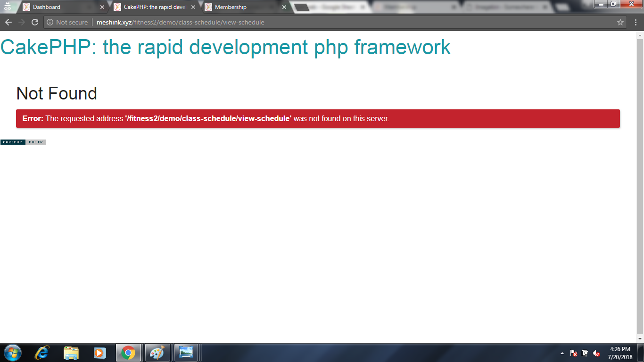
Task: Close the CakePHP tab
Action: (x=193, y=7)
